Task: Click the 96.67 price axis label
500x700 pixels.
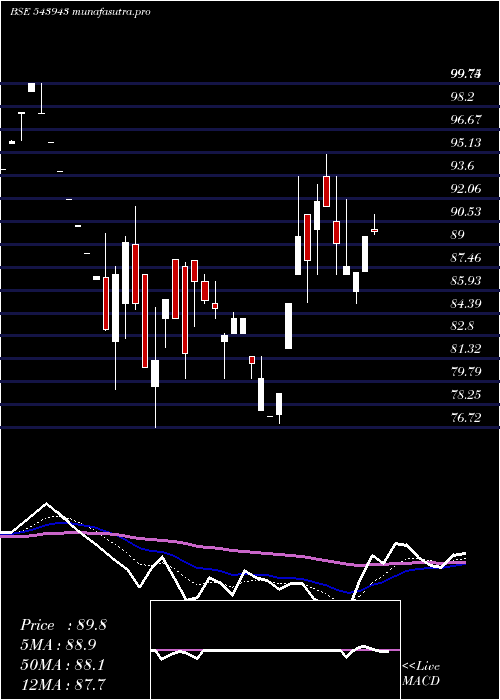Action: pyautogui.click(x=466, y=120)
